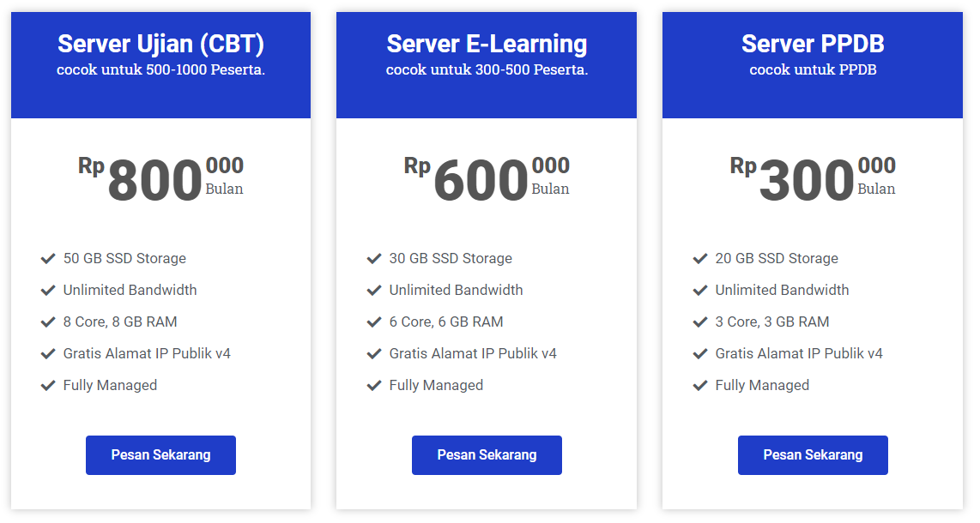This screenshot has height=523, width=980.
Task: Click the 300 price figure
Action: pyautogui.click(x=808, y=182)
